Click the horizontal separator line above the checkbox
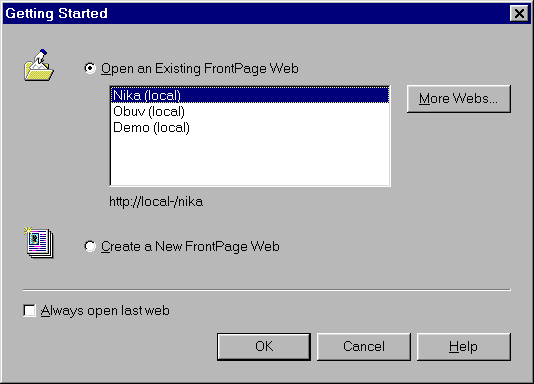The width and height of the screenshot is (534, 384). click(267, 290)
